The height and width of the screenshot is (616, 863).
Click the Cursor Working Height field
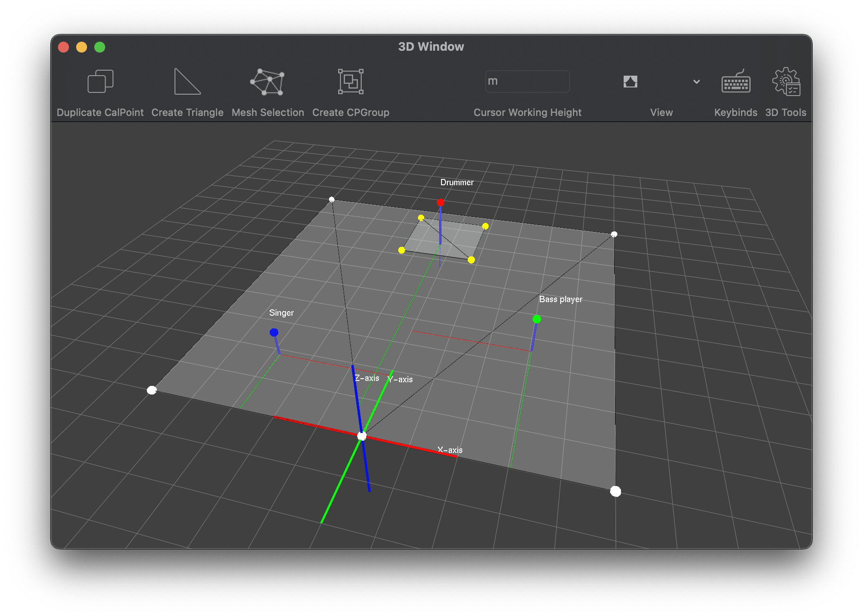pyautogui.click(x=527, y=82)
